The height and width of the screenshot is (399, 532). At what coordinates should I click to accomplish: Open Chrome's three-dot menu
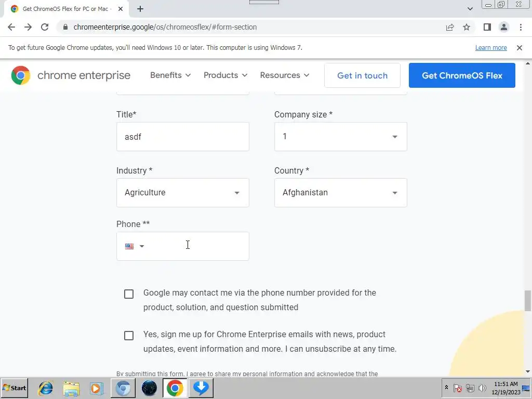(521, 27)
